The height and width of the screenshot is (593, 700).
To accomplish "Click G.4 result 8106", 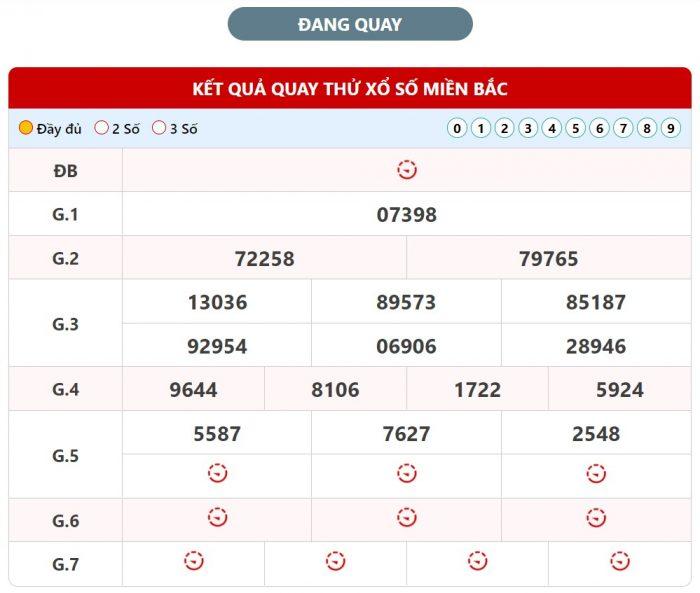I will click(335, 390).
